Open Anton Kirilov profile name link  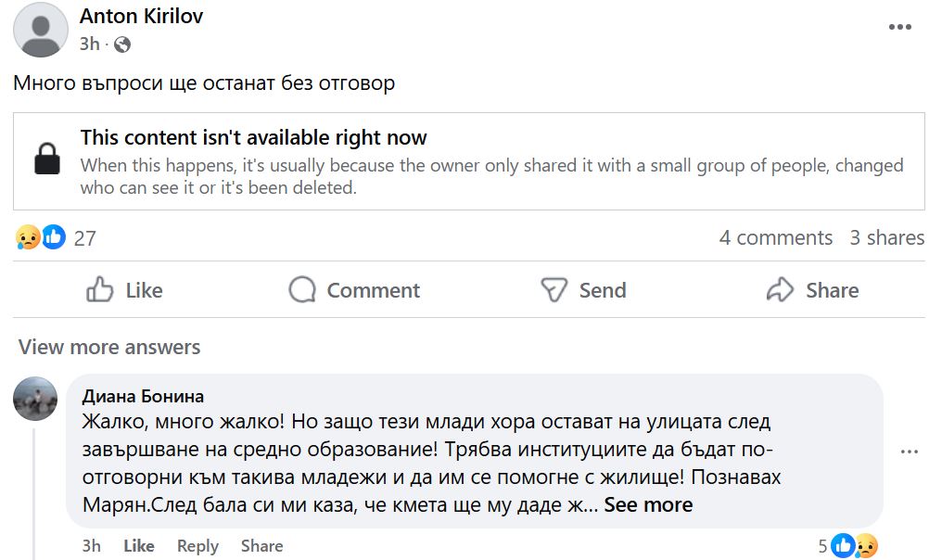[x=141, y=17]
